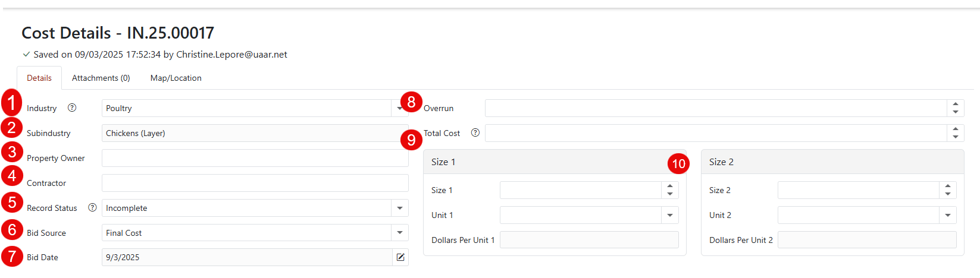The width and height of the screenshot is (980, 278).
Task: Decrease the Total Cost value with down arrow
Action: coord(955,137)
